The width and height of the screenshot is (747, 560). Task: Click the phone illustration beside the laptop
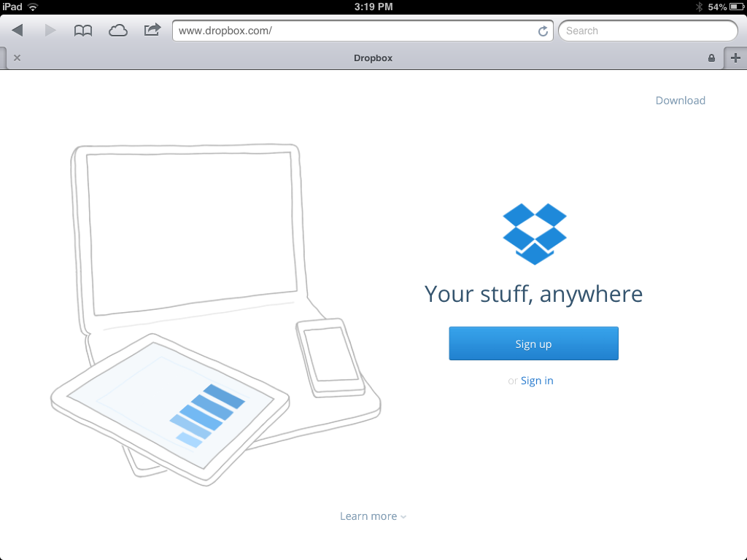[x=330, y=357]
